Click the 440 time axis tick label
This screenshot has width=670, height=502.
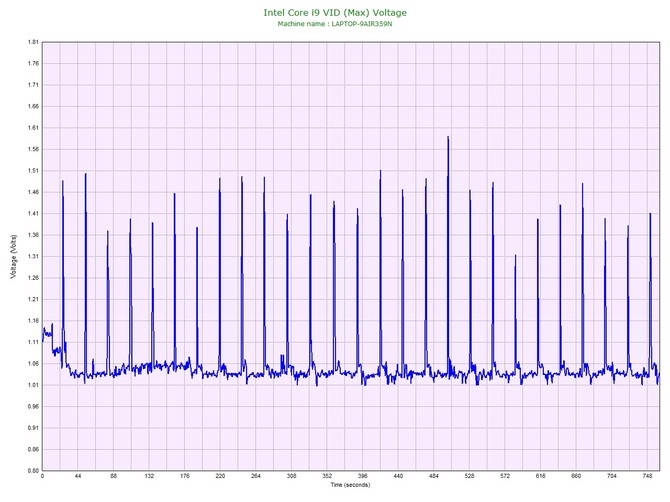pyautogui.click(x=398, y=476)
